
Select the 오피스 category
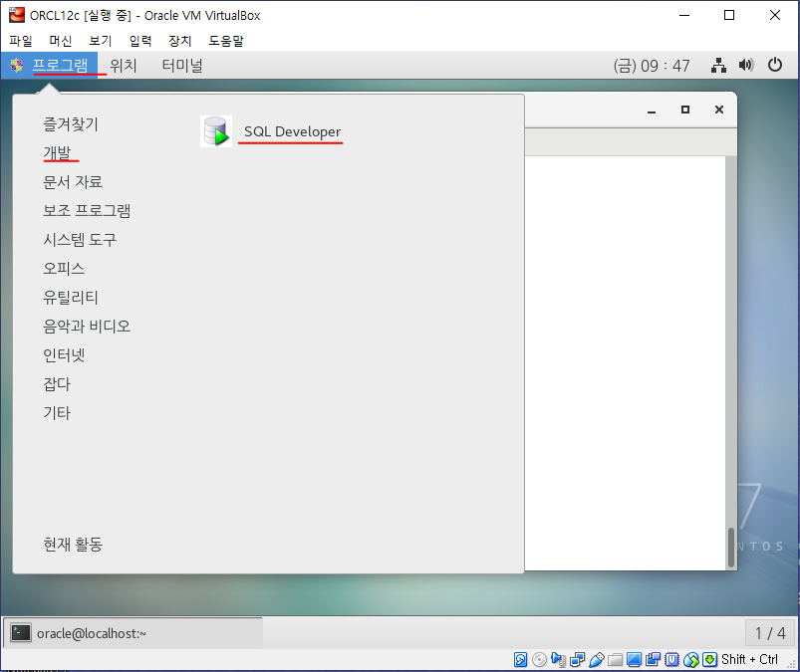64,268
